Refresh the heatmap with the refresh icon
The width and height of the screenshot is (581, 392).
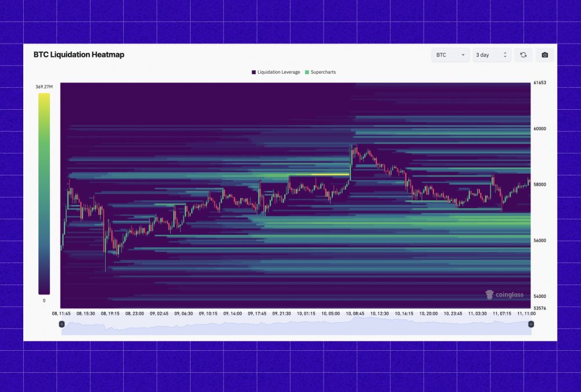(523, 55)
